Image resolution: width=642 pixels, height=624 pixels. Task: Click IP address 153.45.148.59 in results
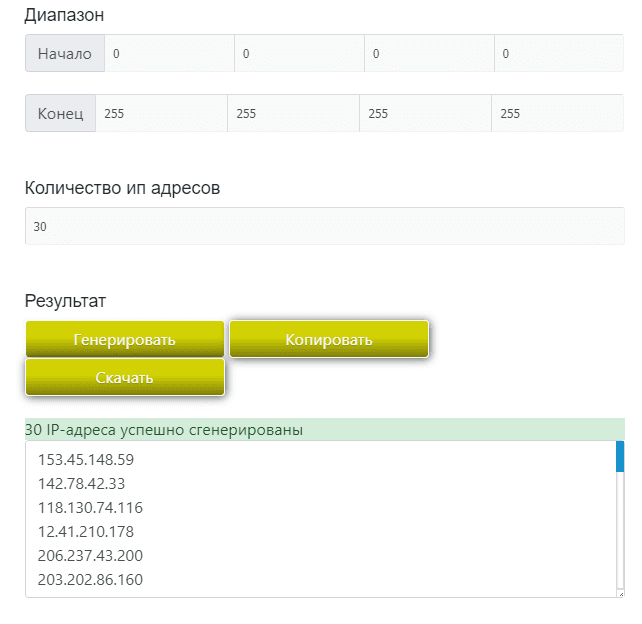(x=86, y=460)
